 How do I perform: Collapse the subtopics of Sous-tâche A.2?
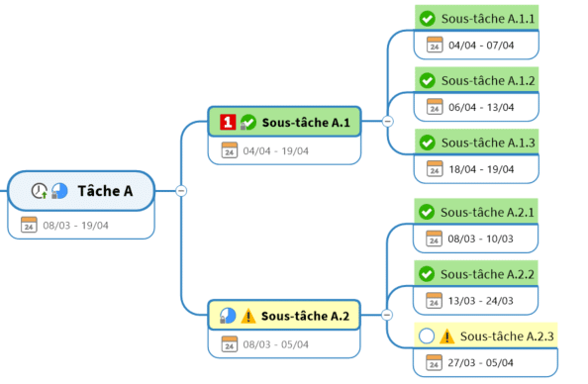(387, 315)
